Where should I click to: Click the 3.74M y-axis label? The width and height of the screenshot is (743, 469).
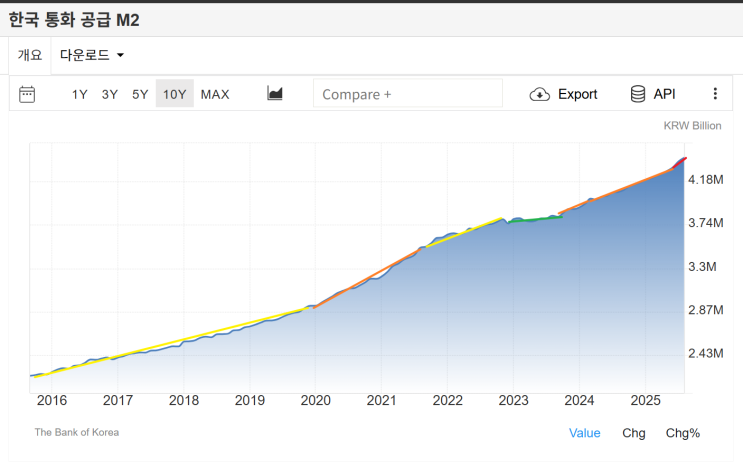click(x=706, y=223)
